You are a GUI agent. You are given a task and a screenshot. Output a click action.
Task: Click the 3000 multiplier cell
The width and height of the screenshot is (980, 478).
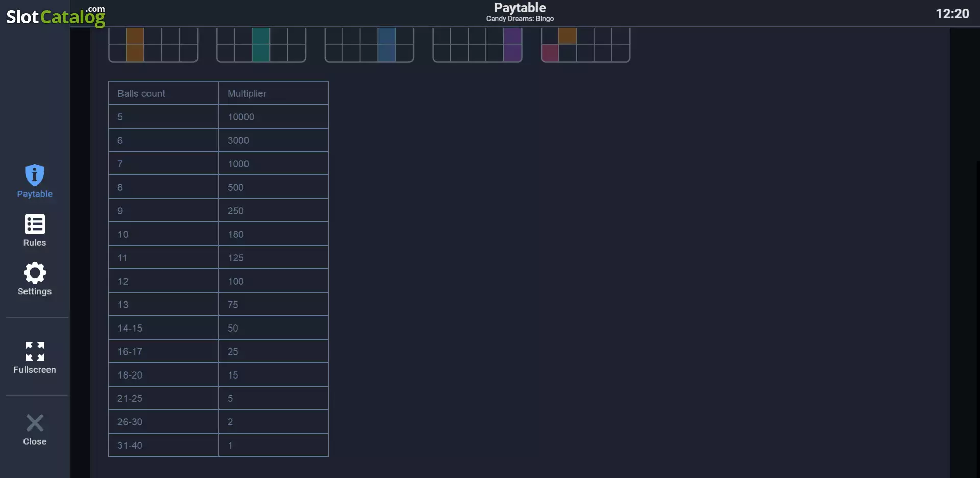[x=273, y=140]
